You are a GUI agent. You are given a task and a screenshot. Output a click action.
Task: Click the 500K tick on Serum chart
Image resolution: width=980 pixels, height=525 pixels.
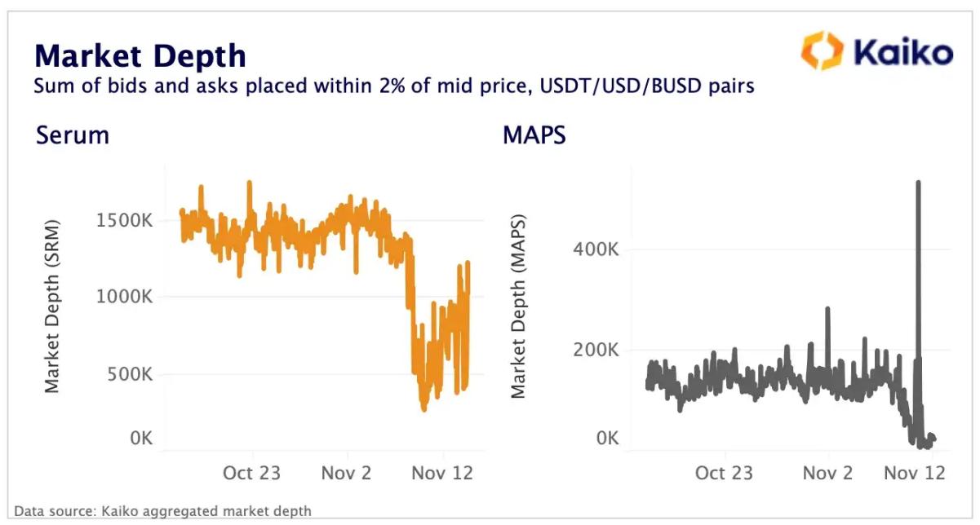tap(130, 375)
